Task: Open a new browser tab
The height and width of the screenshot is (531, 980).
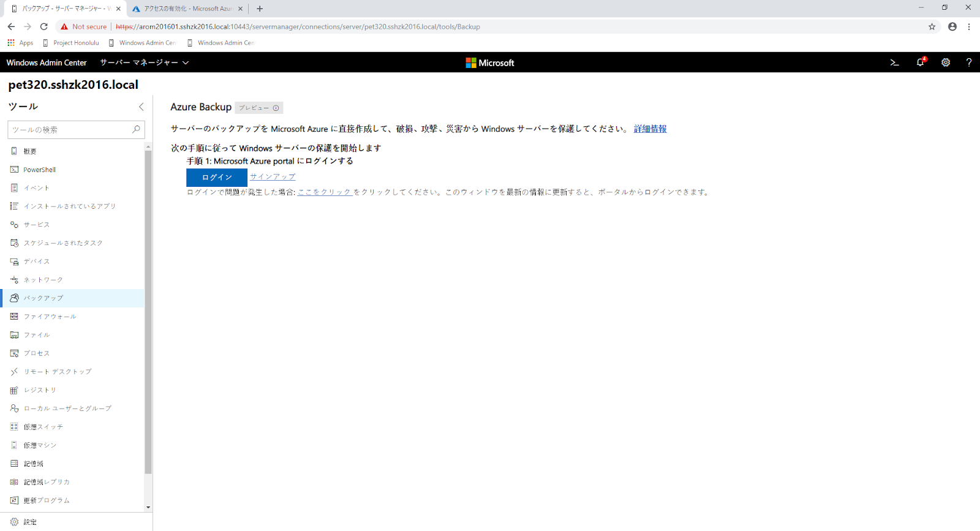Action: [x=260, y=9]
